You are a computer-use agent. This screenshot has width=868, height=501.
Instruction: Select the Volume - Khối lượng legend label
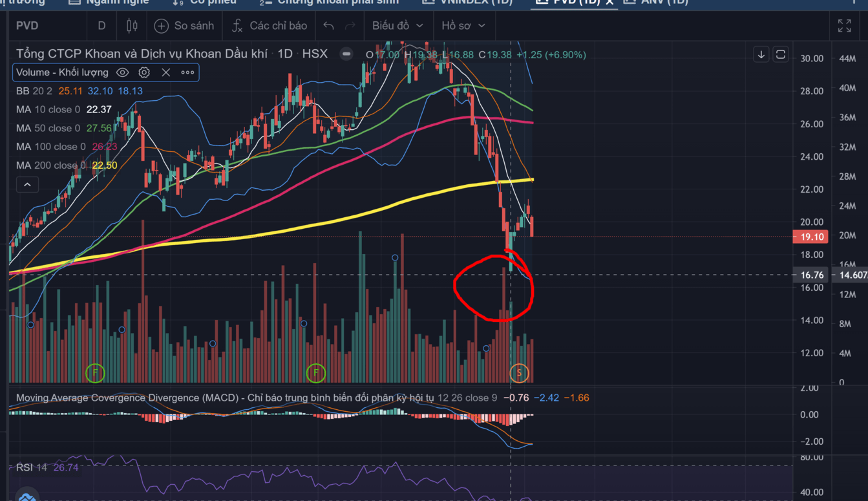coord(62,72)
